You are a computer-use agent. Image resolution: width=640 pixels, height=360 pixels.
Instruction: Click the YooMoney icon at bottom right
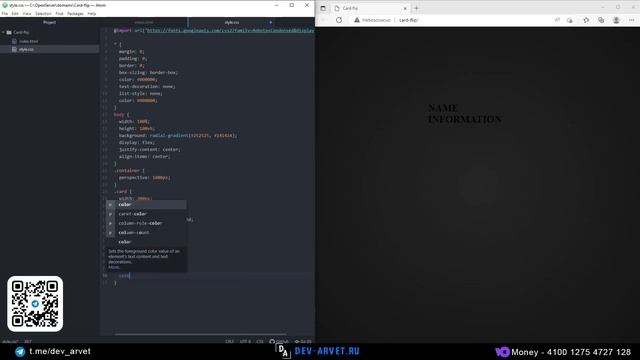502,352
